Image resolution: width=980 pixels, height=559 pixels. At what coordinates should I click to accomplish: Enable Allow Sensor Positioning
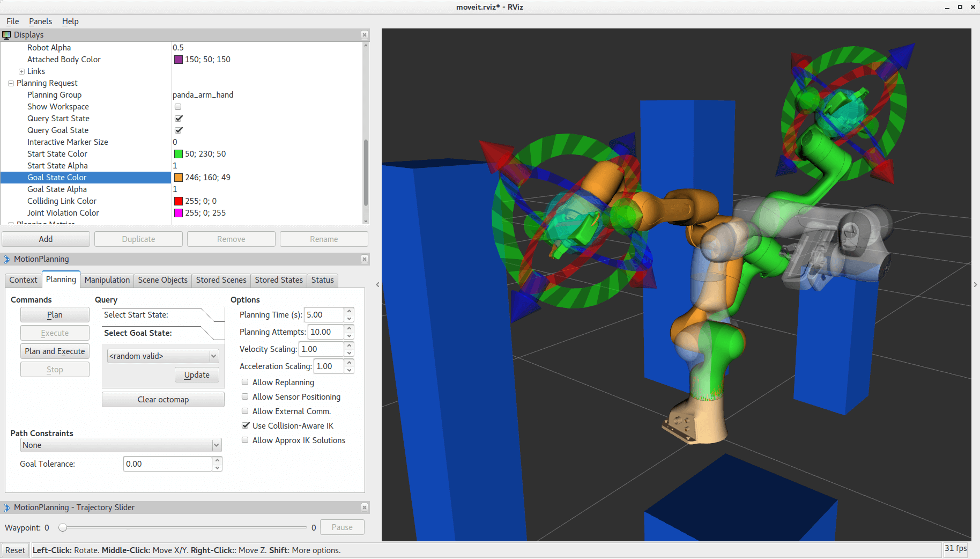245,397
